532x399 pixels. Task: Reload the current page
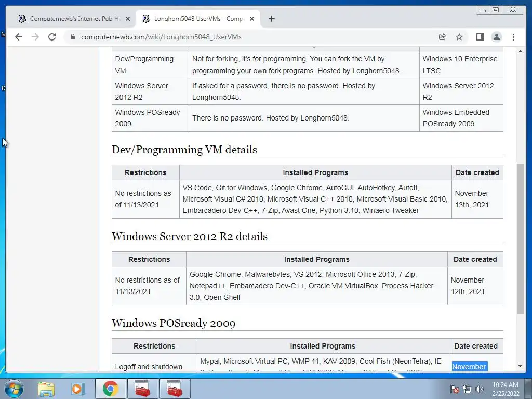[52, 37]
